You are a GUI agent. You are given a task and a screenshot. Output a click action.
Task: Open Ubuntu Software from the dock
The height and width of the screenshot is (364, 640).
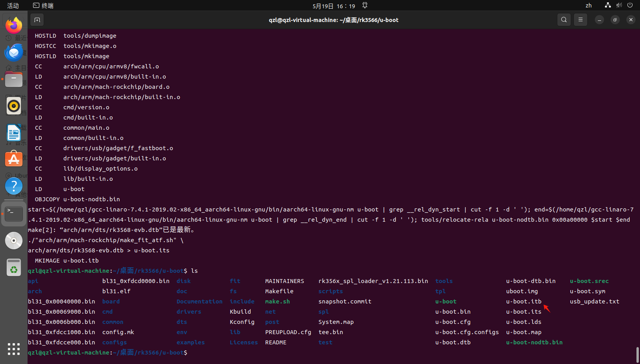pyautogui.click(x=14, y=159)
